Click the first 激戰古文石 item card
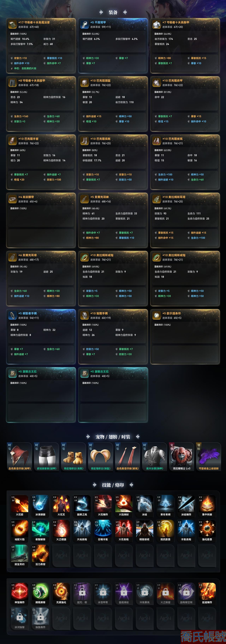The width and height of the screenshot is (226, 644). pos(41,395)
